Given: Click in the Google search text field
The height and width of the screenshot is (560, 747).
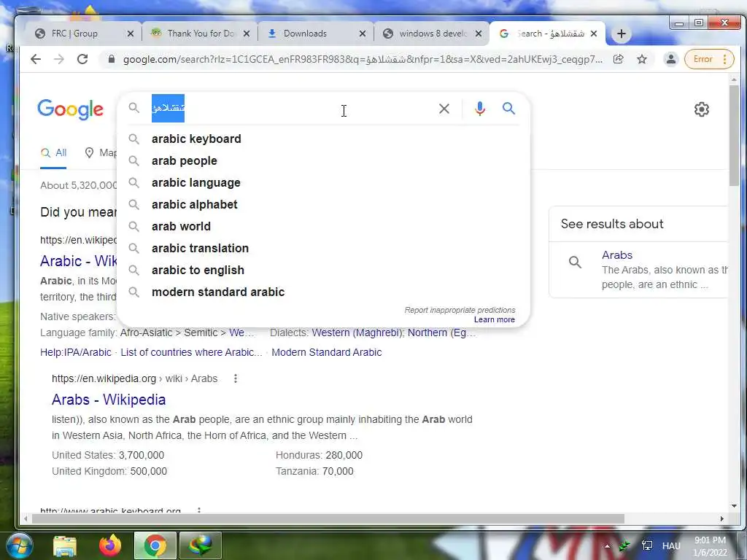Looking at the screenshot, I should click(x=290, y=109).
